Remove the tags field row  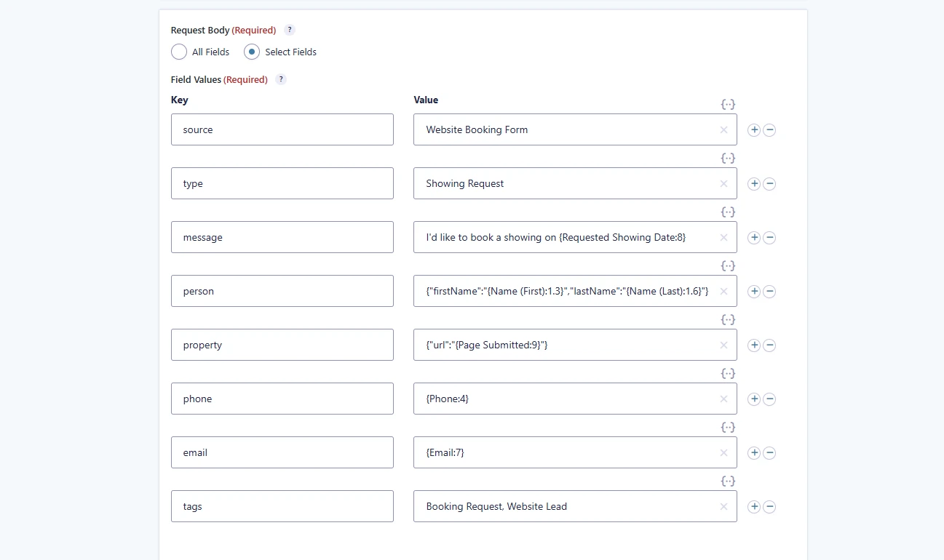tap(769, 507)
